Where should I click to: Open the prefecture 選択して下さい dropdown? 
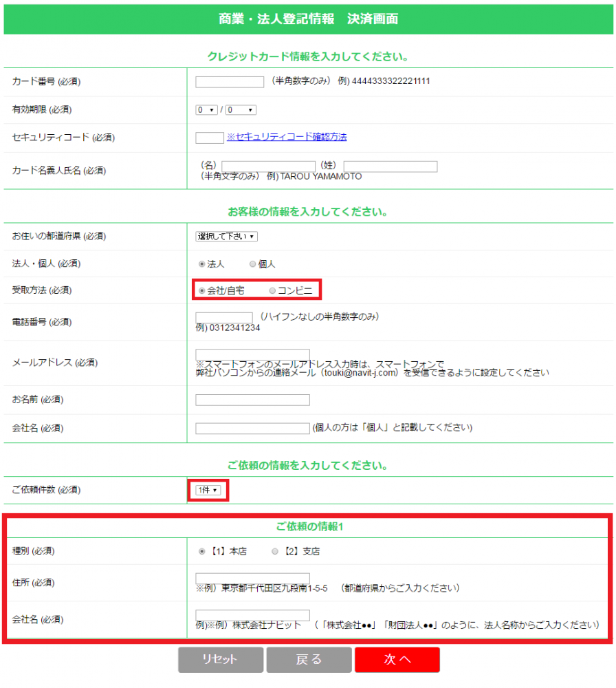click(x=226, y=237)
